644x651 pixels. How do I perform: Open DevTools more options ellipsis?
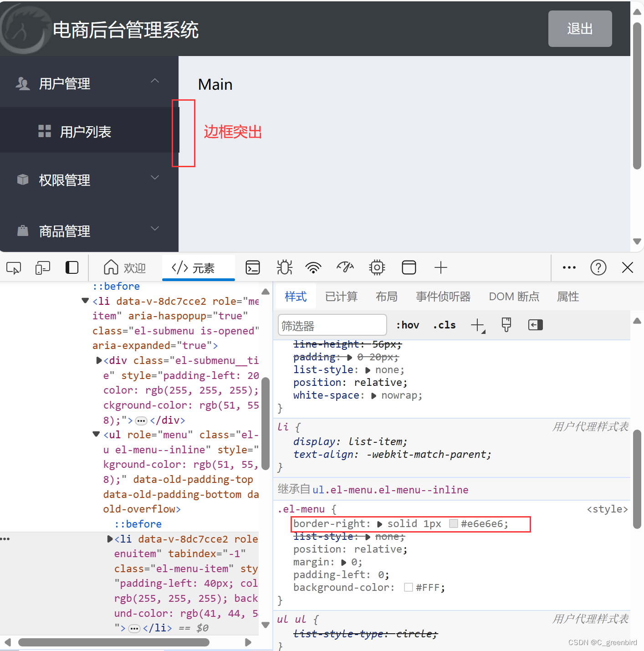click(x=569, y=267)
